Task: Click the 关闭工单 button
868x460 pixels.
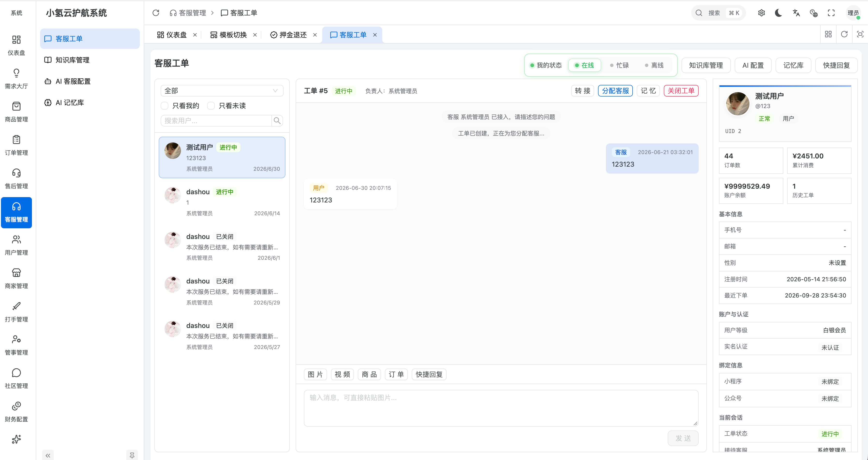Action: 681,91
